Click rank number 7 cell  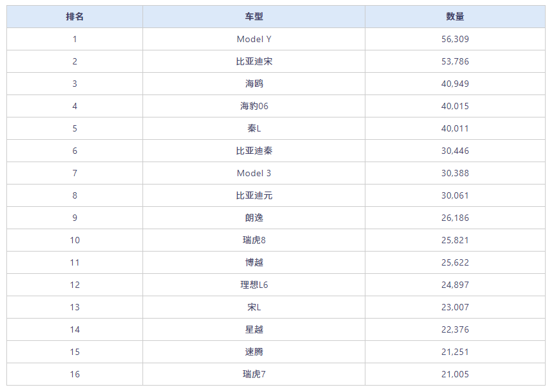point(75,173)
